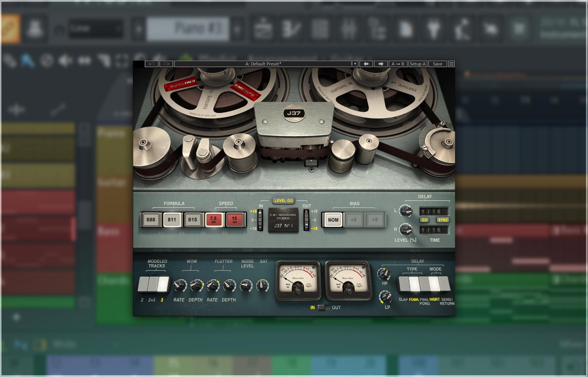588x377 pixels.
Task: Click the redo arrow in plugin toolbar
Action: tap(166, 64)
